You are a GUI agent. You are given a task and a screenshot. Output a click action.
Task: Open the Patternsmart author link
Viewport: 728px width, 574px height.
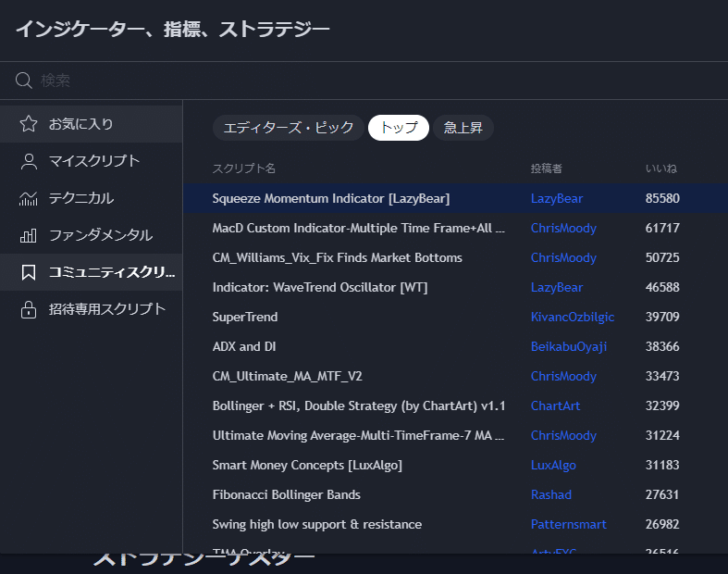coord(569,525)
